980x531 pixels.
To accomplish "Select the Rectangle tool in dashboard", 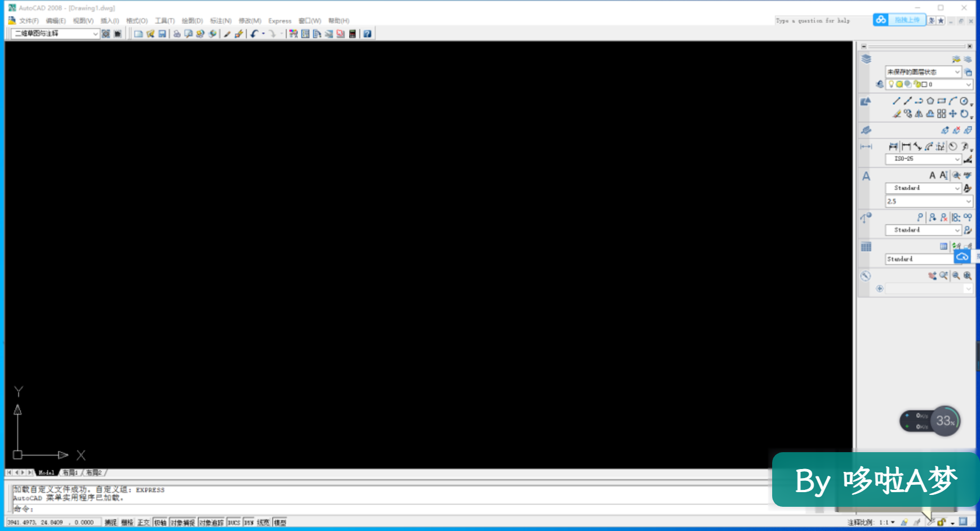I will coord(941,101).
